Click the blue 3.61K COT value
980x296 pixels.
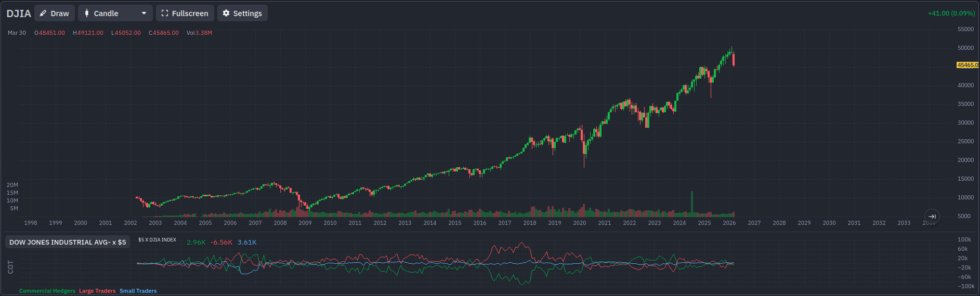[247, 243]
